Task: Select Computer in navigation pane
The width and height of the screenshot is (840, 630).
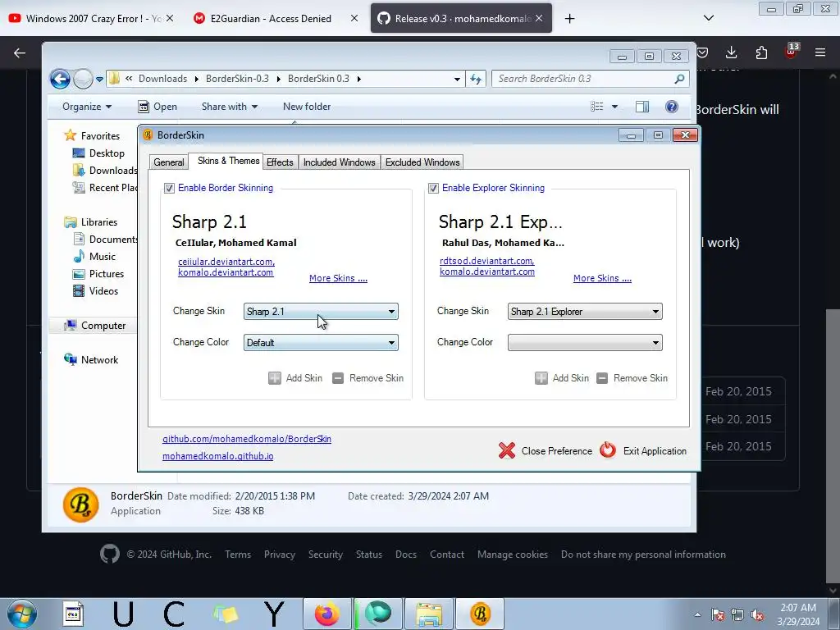Action: pos(94,326)
